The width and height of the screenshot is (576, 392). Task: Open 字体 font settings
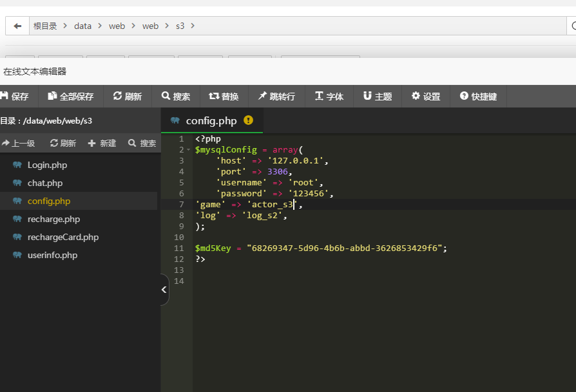pos(329,96)
